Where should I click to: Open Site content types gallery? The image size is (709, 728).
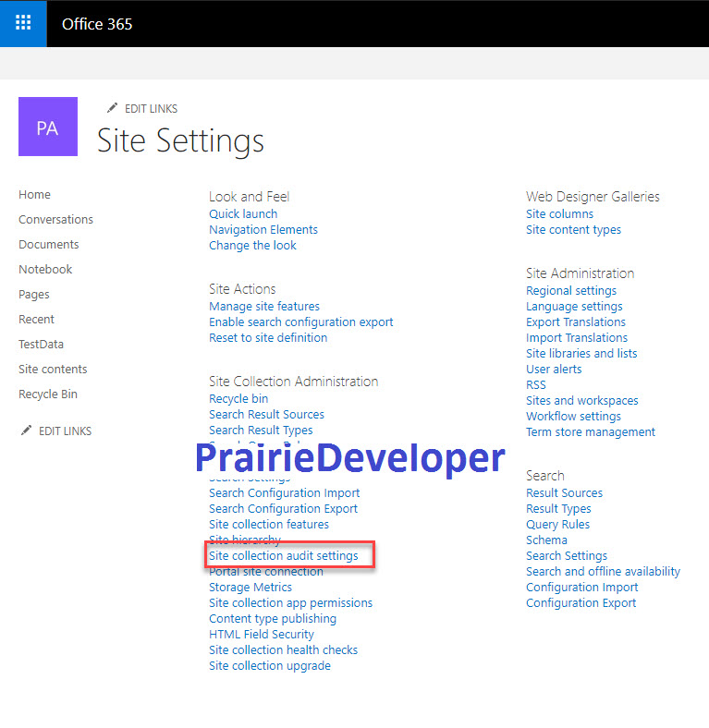[573, 230]
